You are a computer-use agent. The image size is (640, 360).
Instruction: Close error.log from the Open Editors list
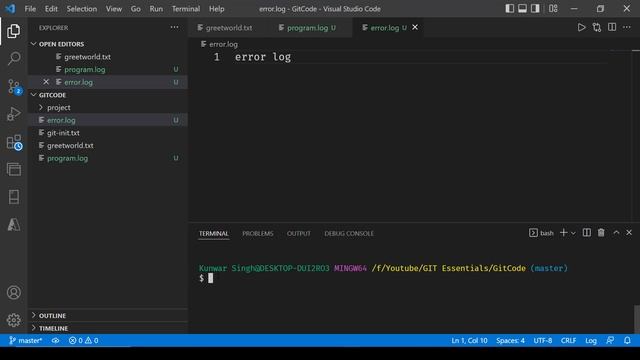coord(46,82)
